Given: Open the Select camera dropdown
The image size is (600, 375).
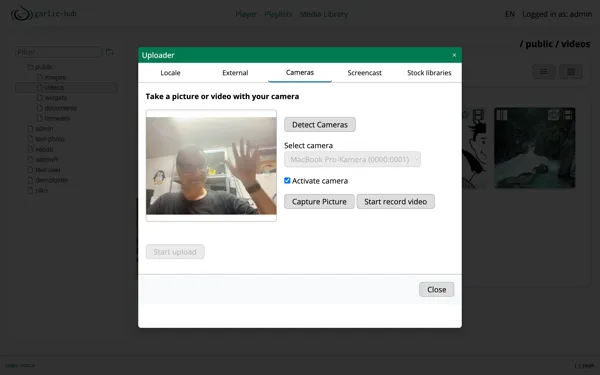Looking at the screenshot, I should 352,159.
